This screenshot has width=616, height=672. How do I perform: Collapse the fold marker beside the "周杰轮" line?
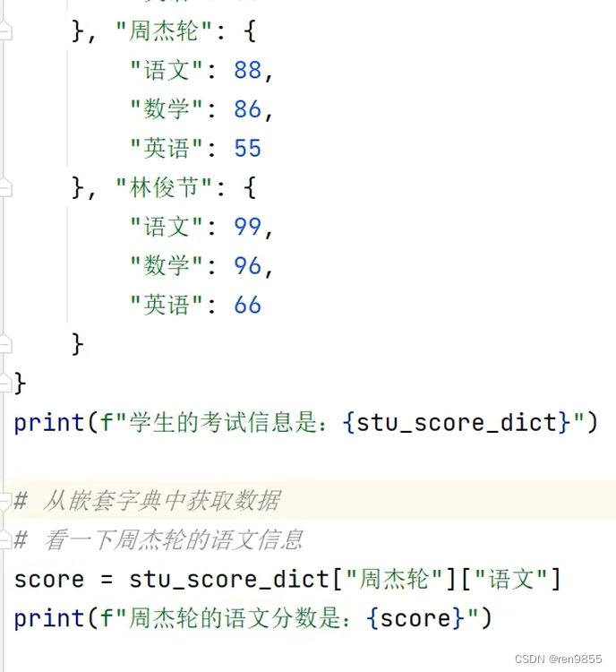coord(5,31)
